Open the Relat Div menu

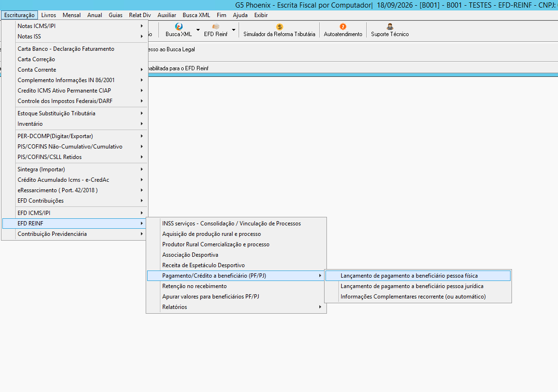[140, 15]
